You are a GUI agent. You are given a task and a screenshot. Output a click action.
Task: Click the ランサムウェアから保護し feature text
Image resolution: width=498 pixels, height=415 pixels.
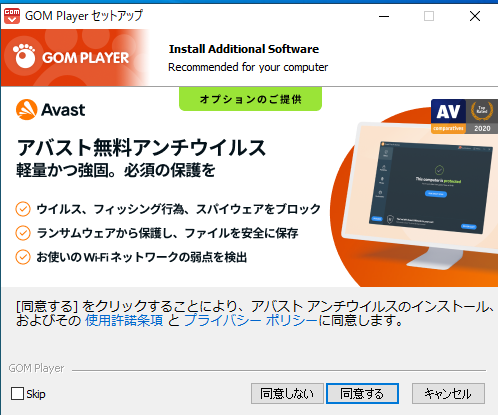[167, 233]
